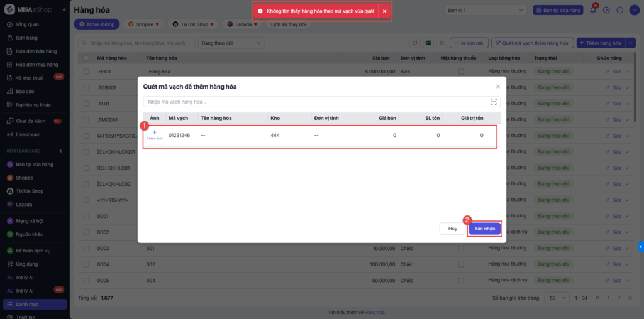
Task: Switch to the Shopee tab
Action: coord(143,24)
